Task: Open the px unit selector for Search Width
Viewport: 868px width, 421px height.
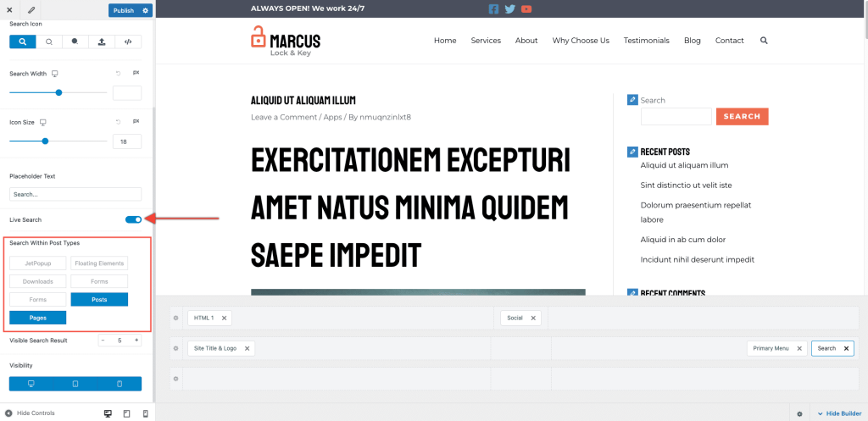Action: point(136,73)
